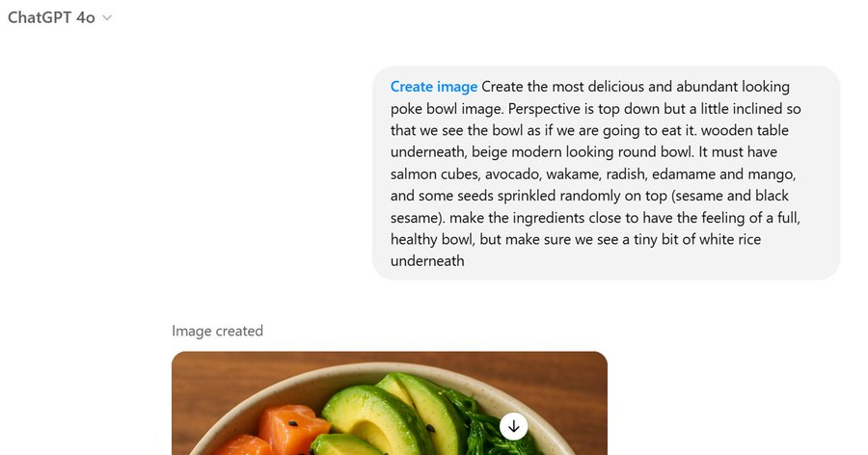The height and width of the screenshot is (455, 868).
Task: Click "black" at the end of the sesame line
Action: click(x=772, y=196)
